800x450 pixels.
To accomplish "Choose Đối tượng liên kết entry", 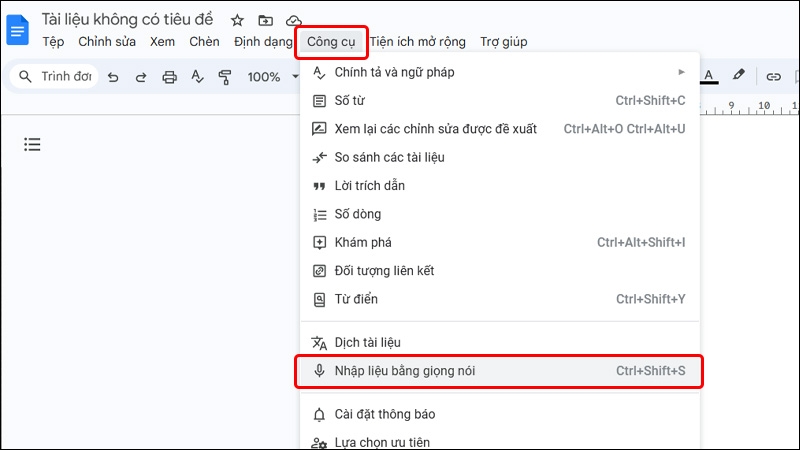I will (x=500, y=271).
